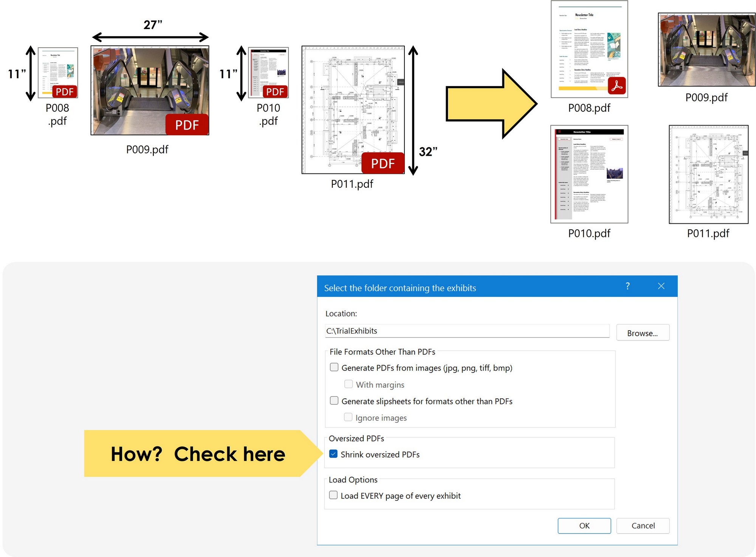Click the small P010.pdf red newsletter icon

pyautogui.click(x=268, y=73)
